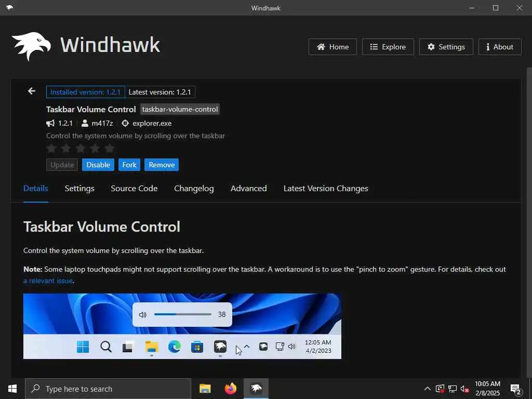The width and height of the screenshot is (532, 399).
Task: Click the Latest version: 1.2.1 label
Action: tap(160, 92)
